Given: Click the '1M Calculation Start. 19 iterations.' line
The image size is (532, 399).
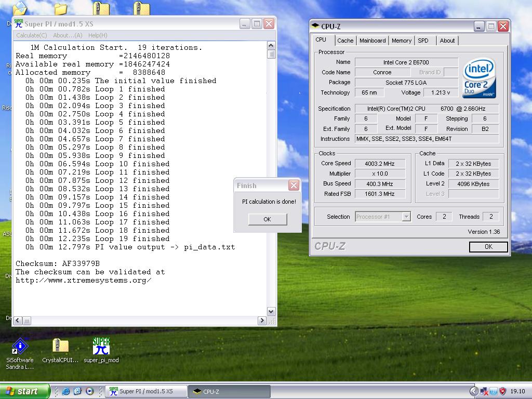Looking at the screenshot, I should coord(116,47).
